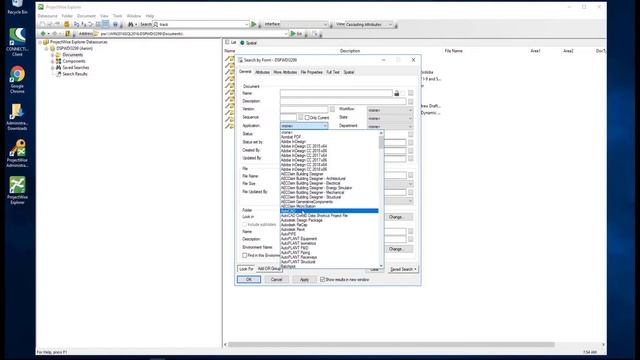Click the highlighted details view icon in toolbar
Viewport: 640px width, 360px height.
(x=105, y=24)
